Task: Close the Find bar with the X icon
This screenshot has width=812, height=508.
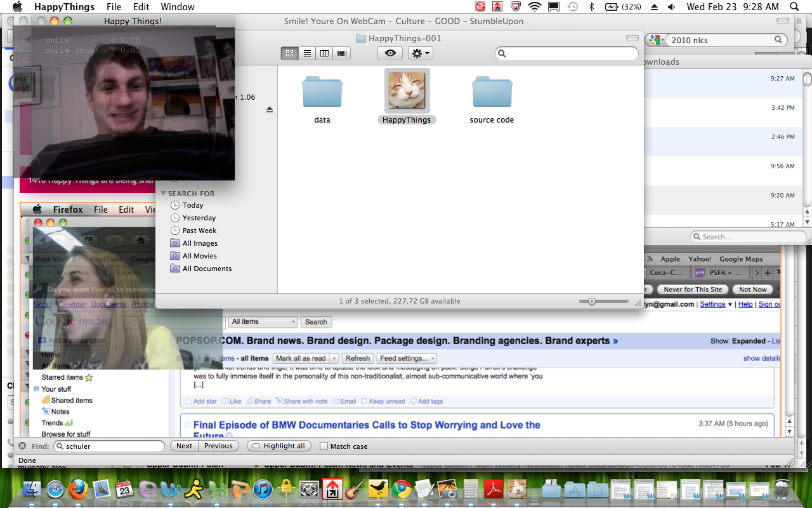Action: (x=22, y=446)
